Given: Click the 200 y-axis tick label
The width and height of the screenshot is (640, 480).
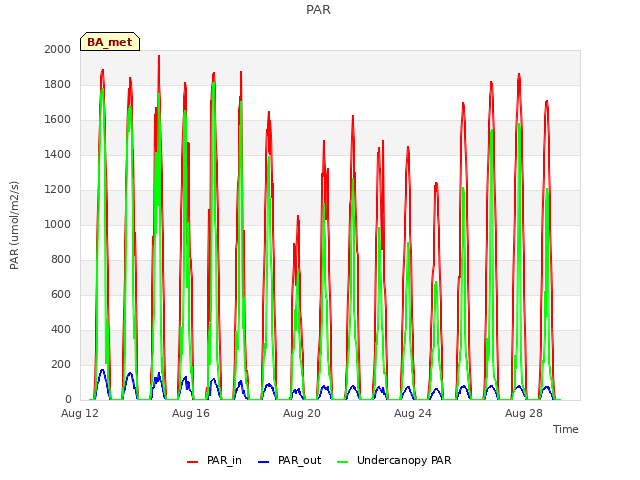Looking at the screenshot, I should coord(61,364).
